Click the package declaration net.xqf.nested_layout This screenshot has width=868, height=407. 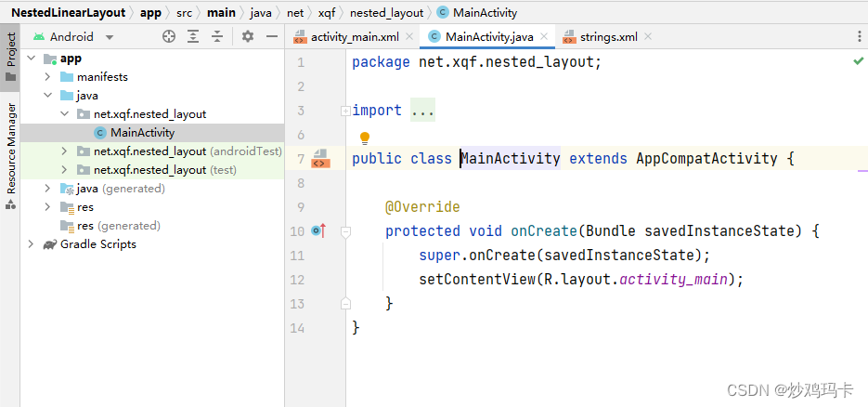[506, 62]
